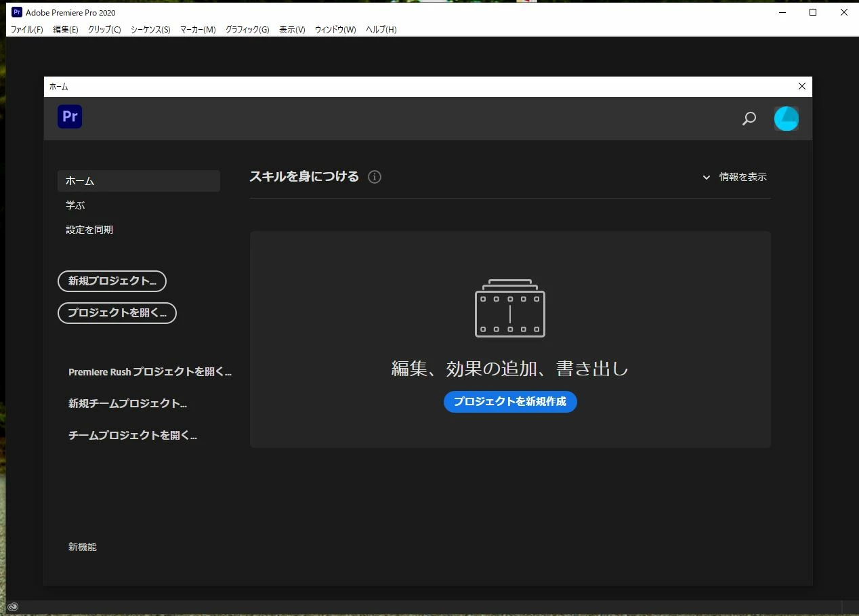Open Premiere Rush プロジェクトを開く... link

150,372
